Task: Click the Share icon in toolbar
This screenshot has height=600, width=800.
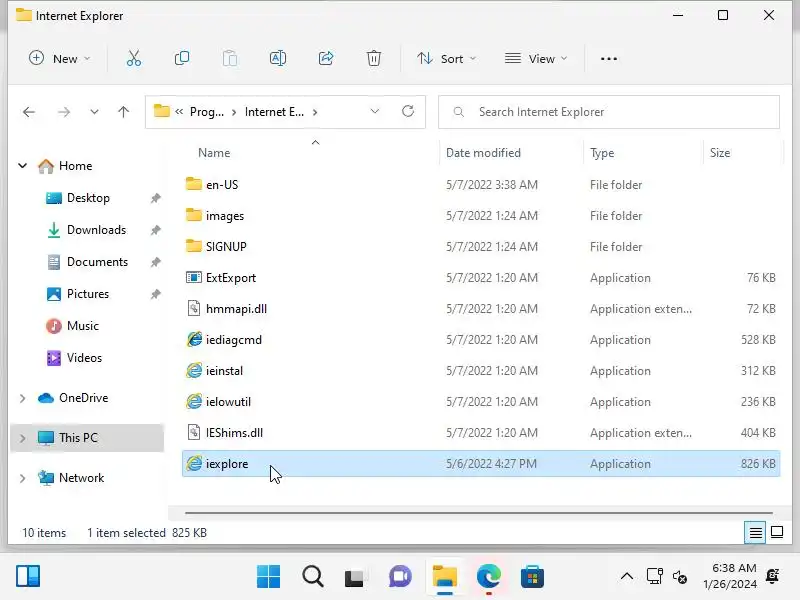Action: click(x=326, y=58)
